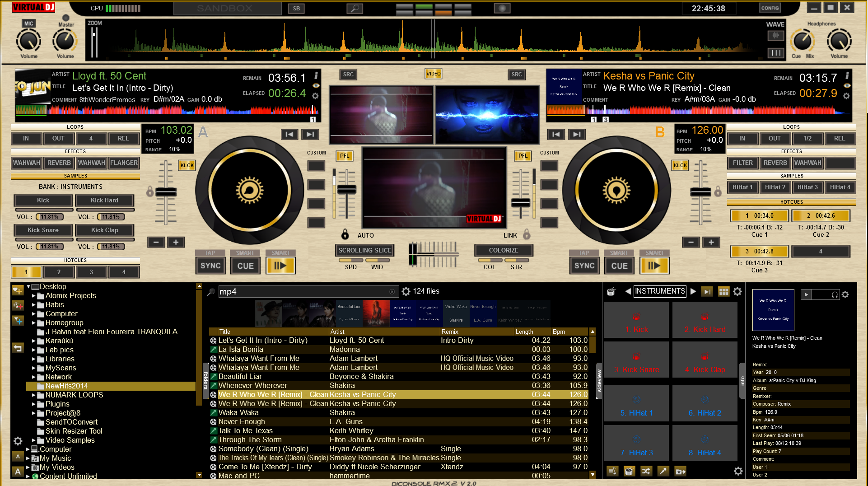The width and height of the screenshot is (868, 486).
Task: Jump to previous track on deck B
Action: pyautogui.click(x=556, y=134)
